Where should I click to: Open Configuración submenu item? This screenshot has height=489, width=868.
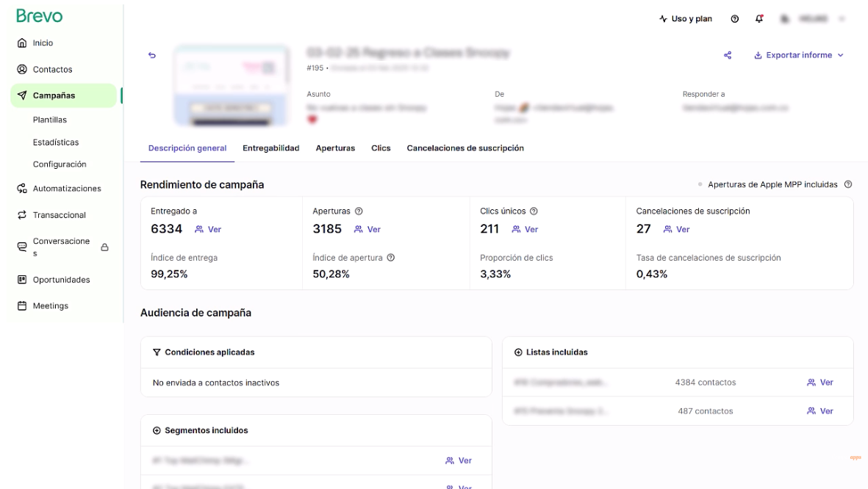click(60, 164)
